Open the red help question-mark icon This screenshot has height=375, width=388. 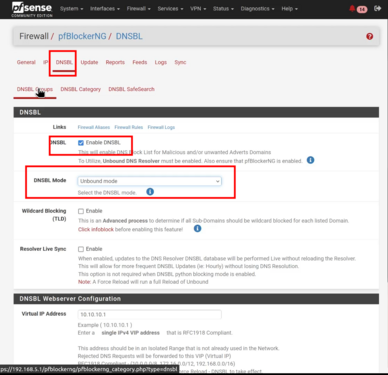click(370, 36)
